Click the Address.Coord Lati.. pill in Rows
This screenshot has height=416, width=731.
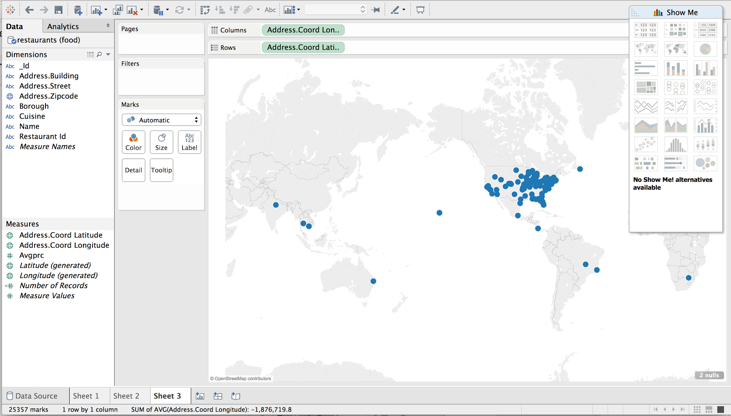(303, 47)
